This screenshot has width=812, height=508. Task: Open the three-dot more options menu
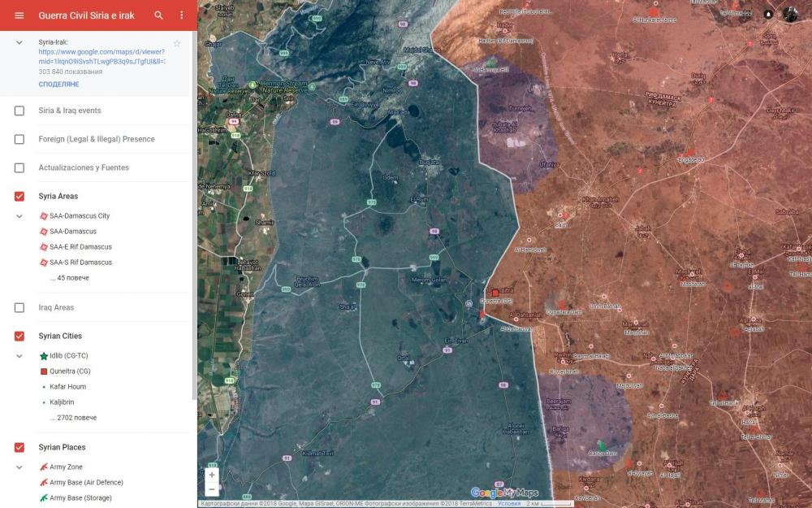[181, 15]
